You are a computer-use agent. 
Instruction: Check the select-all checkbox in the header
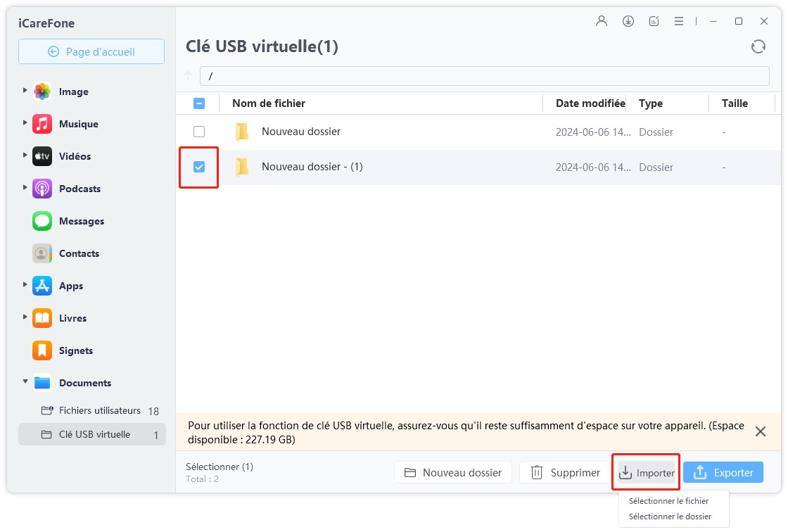click(199, 103)
